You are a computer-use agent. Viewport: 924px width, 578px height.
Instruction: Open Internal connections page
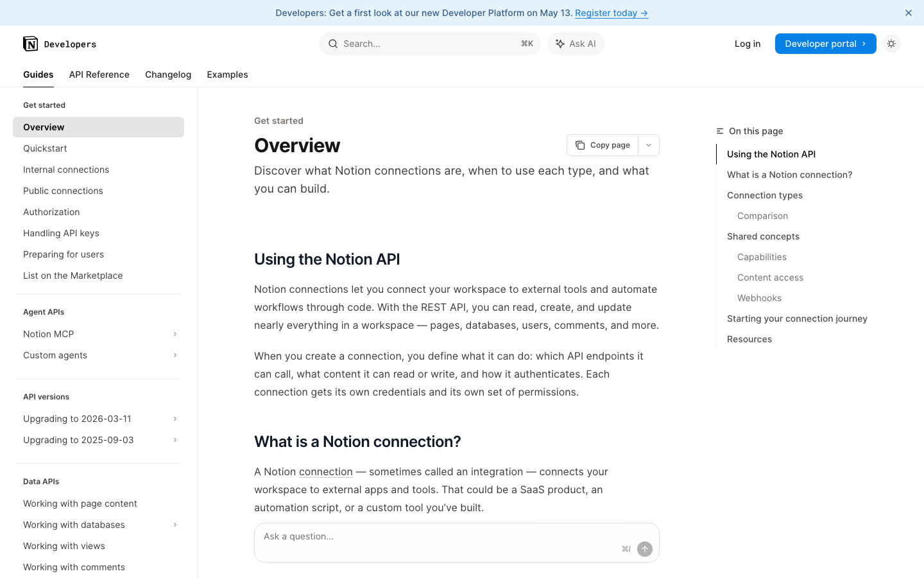coord(98,170)
